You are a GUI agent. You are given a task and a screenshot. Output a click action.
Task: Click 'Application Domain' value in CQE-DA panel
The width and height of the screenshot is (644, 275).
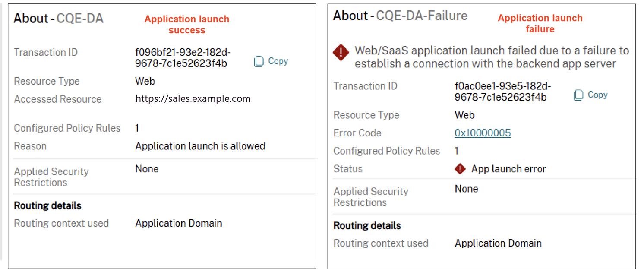coord(179,224)
